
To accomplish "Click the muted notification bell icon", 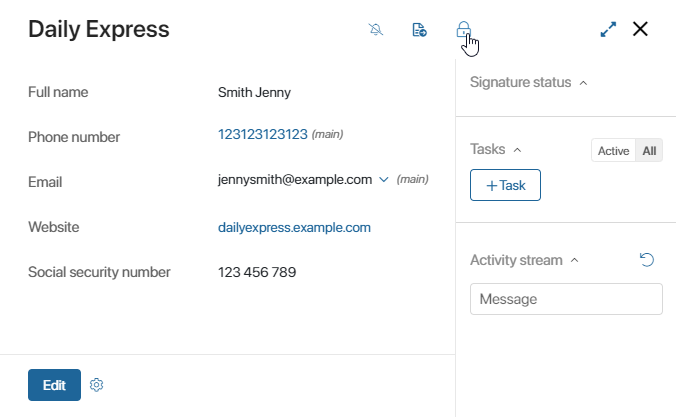I will [x=376, y=29].
